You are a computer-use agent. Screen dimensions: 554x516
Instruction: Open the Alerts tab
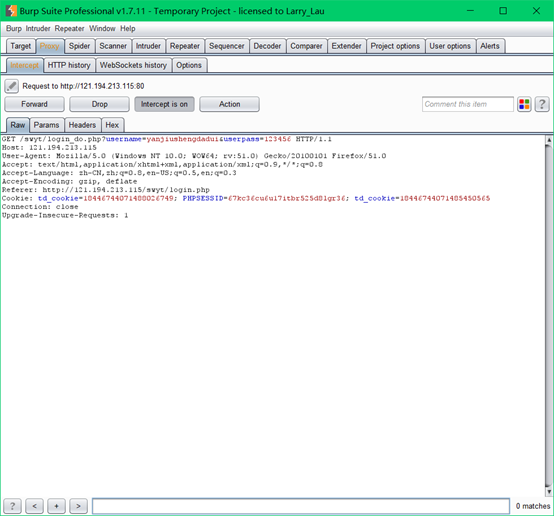click(x=490, y=46)
